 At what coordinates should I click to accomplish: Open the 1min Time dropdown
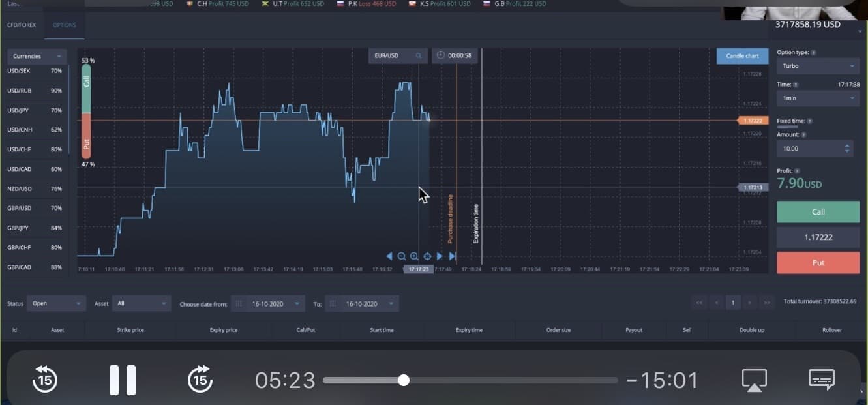click(x=818, y=98)
